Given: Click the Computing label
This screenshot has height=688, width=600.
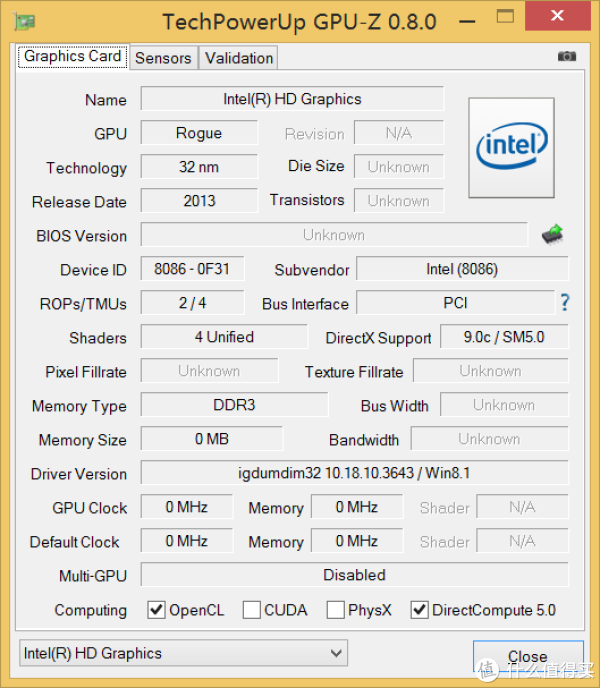Looking at the screenshot, I should tap(91, 611).
